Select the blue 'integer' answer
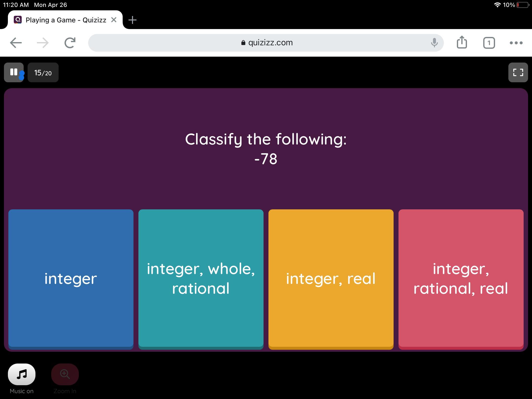Screen dimensions: 532x399 click(x=71, y=278)
